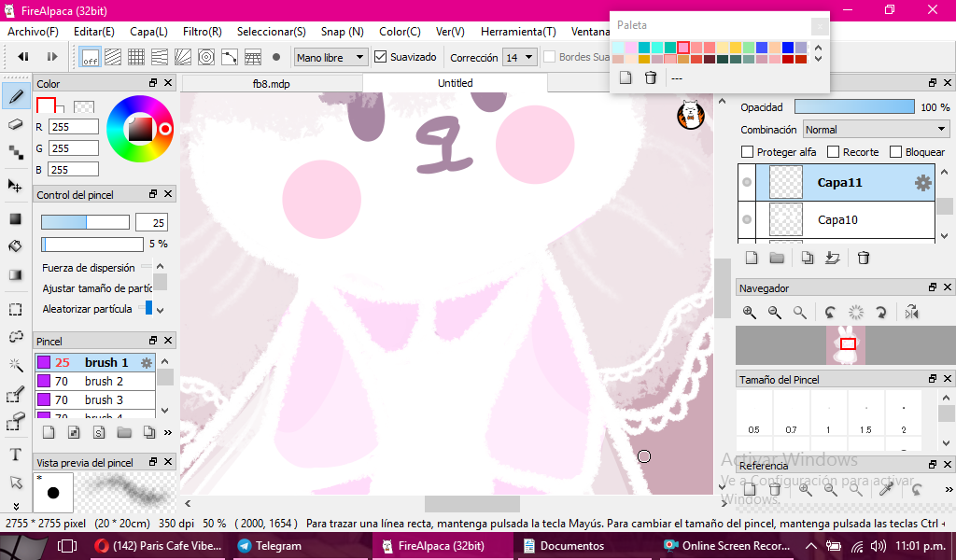The width and height of the screenshot is (956, 560).
Task: Select brush 2 in Pincel list
Action: [x=96, y=381]
